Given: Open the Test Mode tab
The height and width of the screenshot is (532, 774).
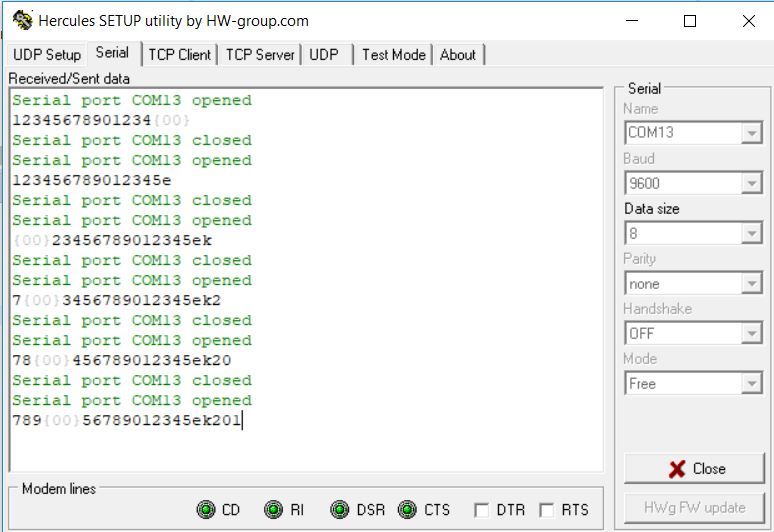Looking at the screenshot, I should (394, 54).
